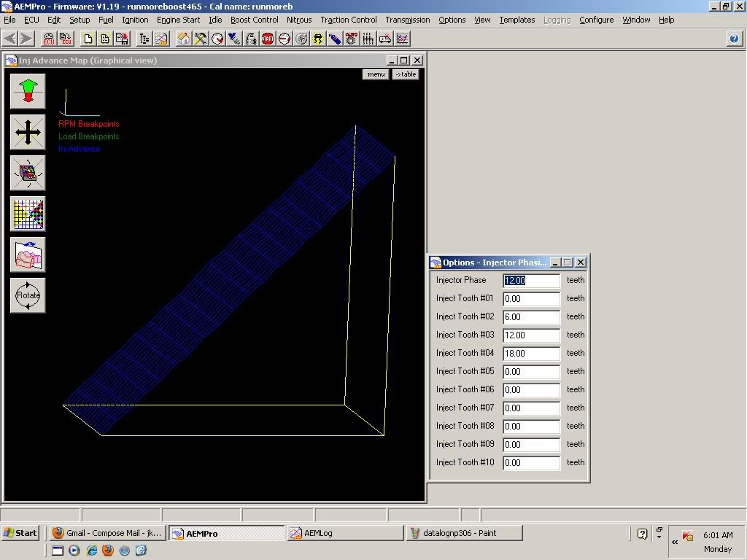The width and height of the screenshot is (747, 560).
Task: Open the Configure menu
Action: tap(597, 20)
